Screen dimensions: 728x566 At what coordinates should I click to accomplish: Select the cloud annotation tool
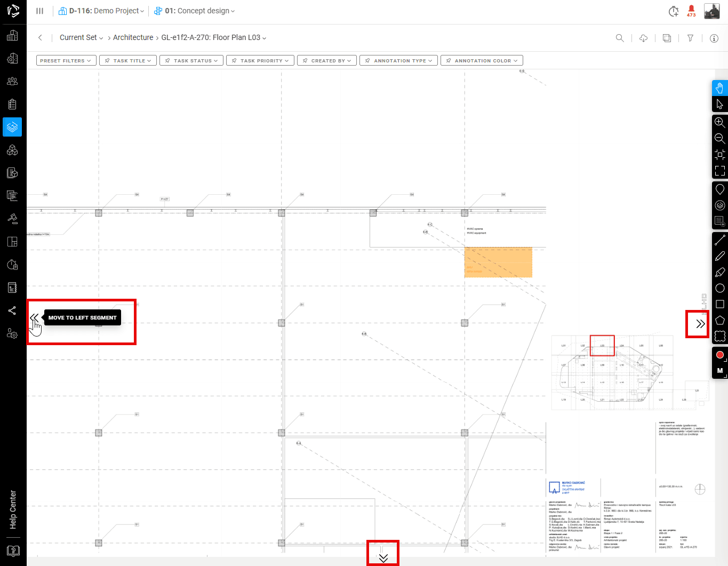[x=719, y=336]
